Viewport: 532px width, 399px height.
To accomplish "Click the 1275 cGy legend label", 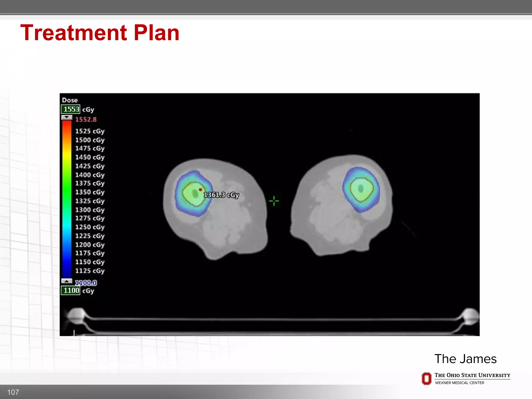I will [x=90, y=218].
